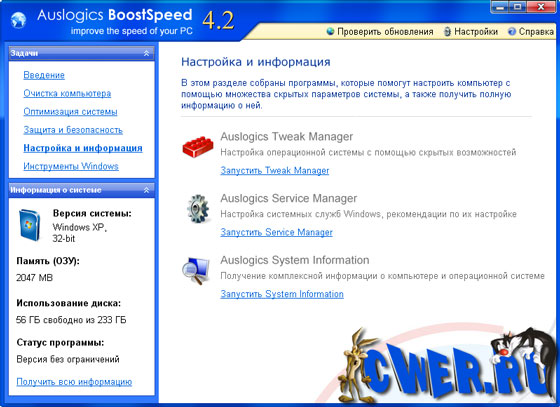Maximize the BoostSpeed window
Viewport: 560px width, 407px height.
pyautogui.click(x=518, y=7)
